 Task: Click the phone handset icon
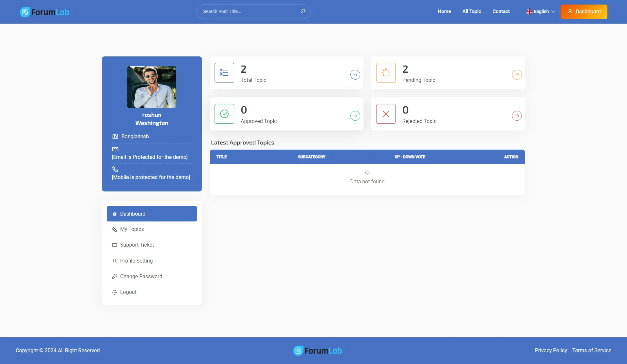tap(115, 169)
